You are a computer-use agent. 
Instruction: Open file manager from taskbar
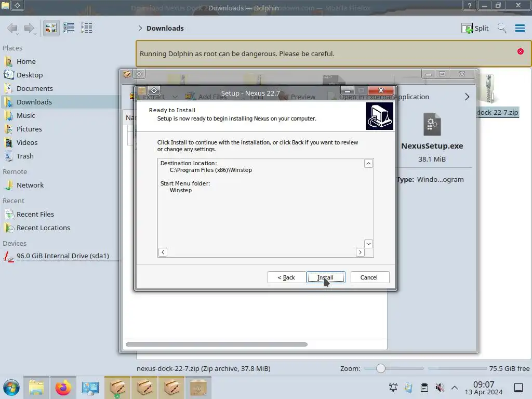pos(36,388)
